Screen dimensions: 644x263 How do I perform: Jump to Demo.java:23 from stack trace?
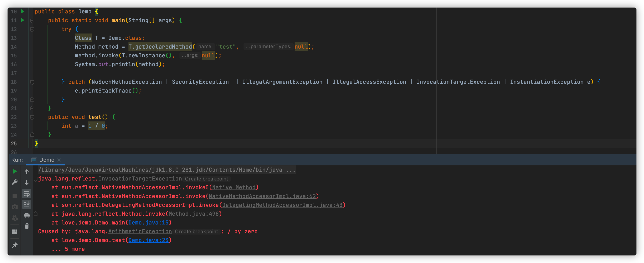[149, 240]
